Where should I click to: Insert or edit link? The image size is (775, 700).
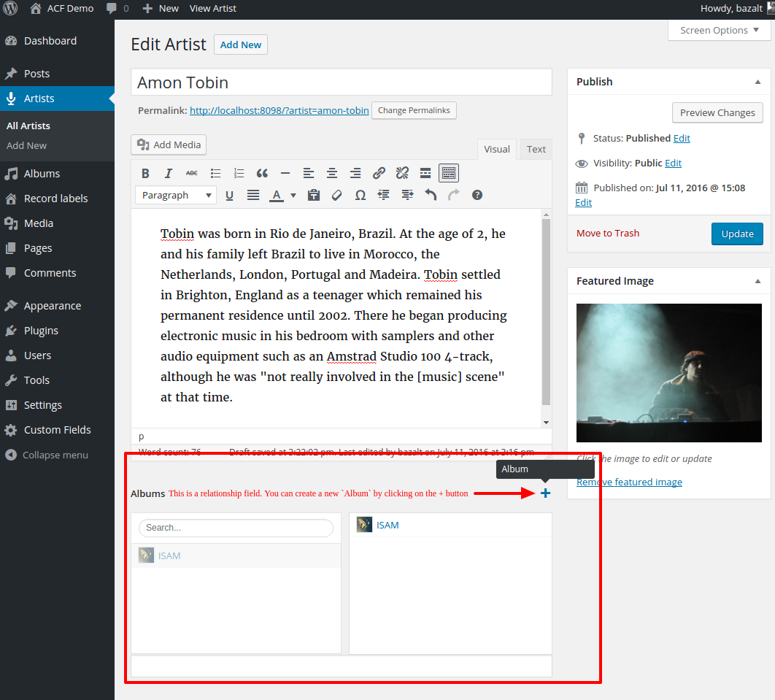(379, 174)
